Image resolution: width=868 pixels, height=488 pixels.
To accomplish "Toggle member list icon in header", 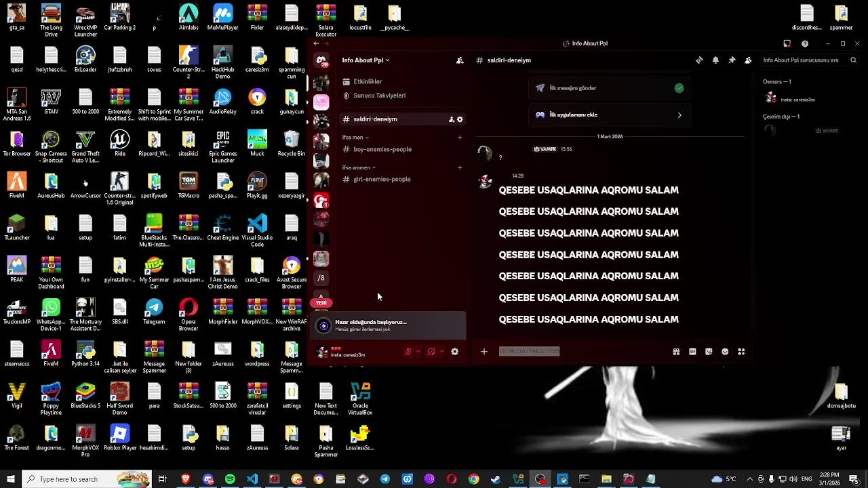I will (748, 60).
